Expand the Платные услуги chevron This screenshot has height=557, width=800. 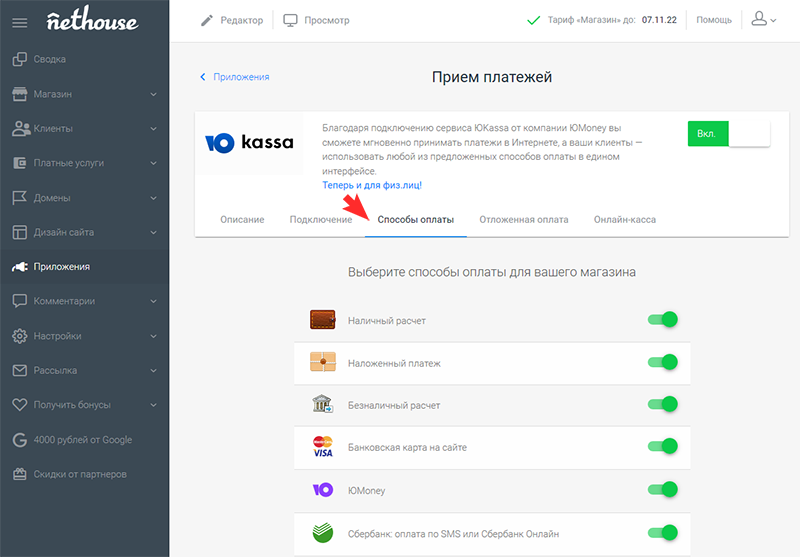coord(154,164)
